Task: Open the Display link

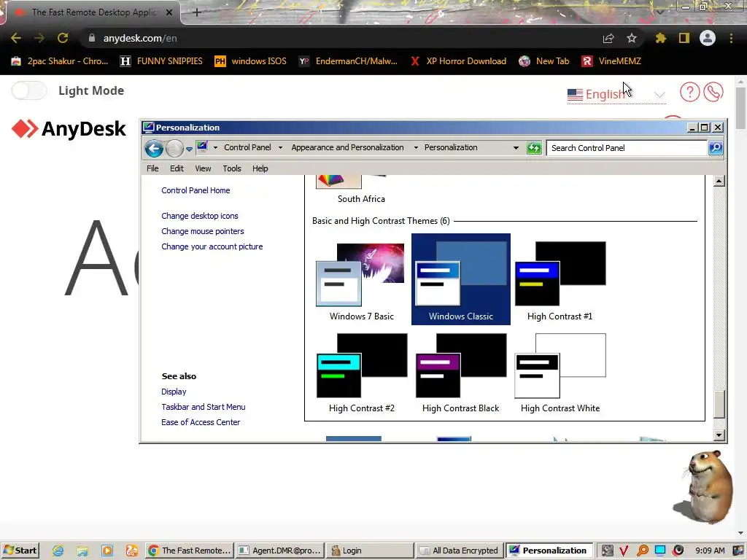Action: (x=174, y=392)
